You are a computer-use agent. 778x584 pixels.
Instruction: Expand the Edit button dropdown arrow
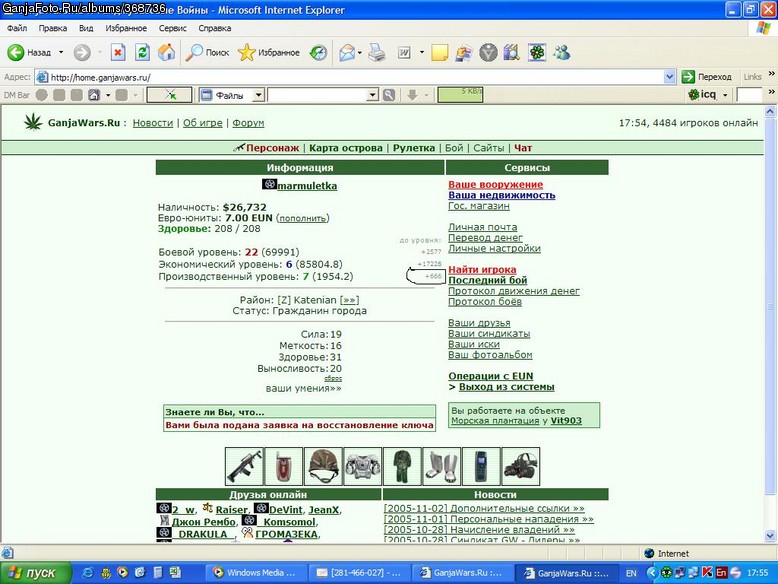pyautogui.click(x=422, y=52)
